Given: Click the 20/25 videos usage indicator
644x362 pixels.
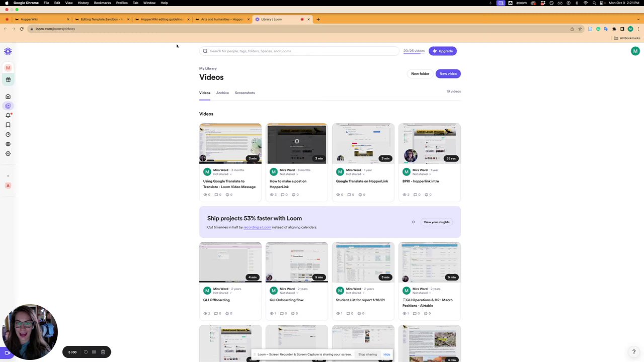Looking at the screenshot, I should pyautogui.click(x=414, y=51).
